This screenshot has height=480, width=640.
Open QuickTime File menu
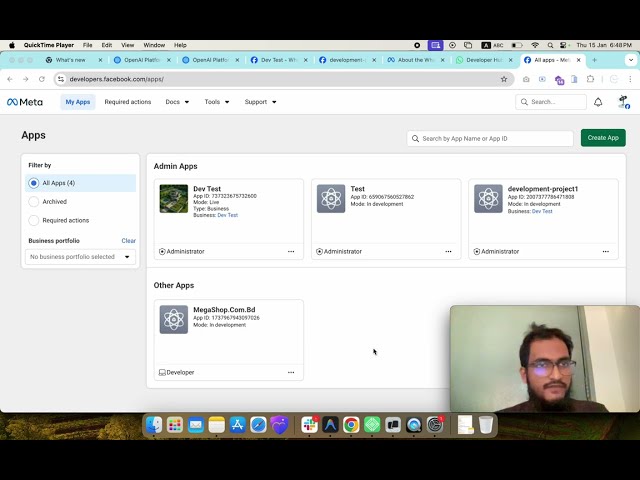pyautogui.click(x=87, y=45)
